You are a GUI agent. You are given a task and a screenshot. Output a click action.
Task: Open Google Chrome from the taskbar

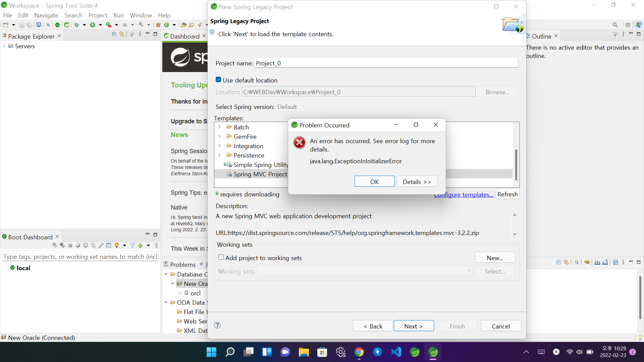click(359, 352)
